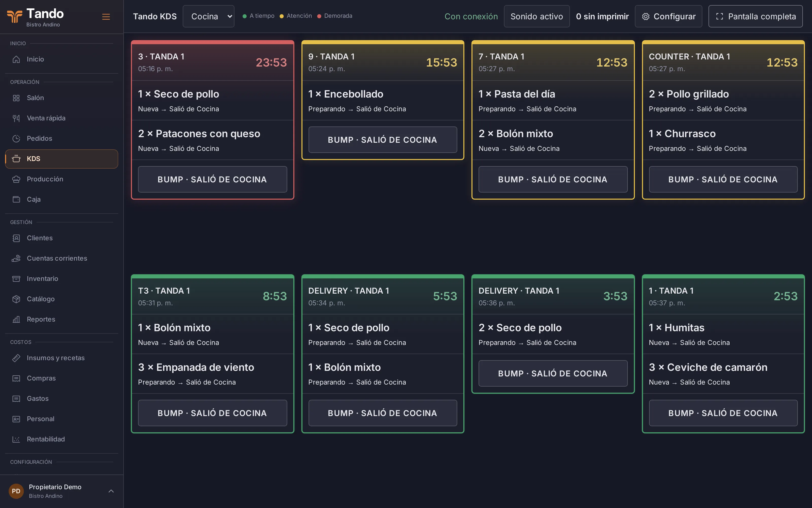Bump order 7 · Tanda 1
Screen dimensions: 812x508
(x=553, y=179)
